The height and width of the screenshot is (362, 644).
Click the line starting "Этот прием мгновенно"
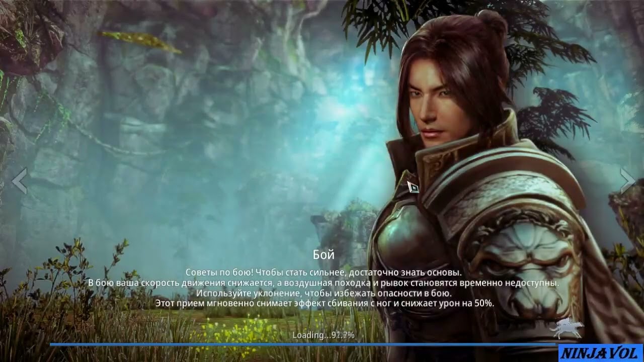pos(325,303)
